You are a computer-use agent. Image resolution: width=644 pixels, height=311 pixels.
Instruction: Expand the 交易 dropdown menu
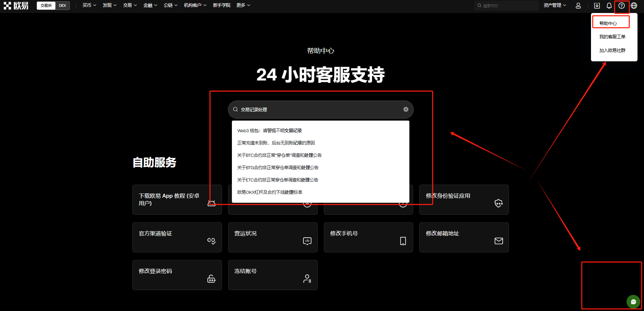point(130,5)
